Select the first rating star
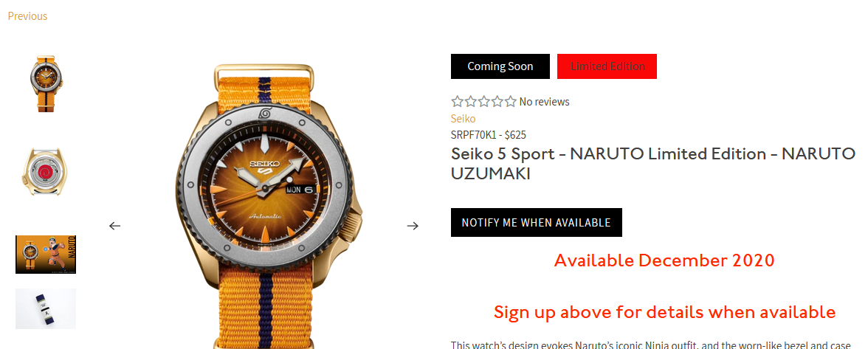This screenshot has width=868, height=349. click(457, 101)
